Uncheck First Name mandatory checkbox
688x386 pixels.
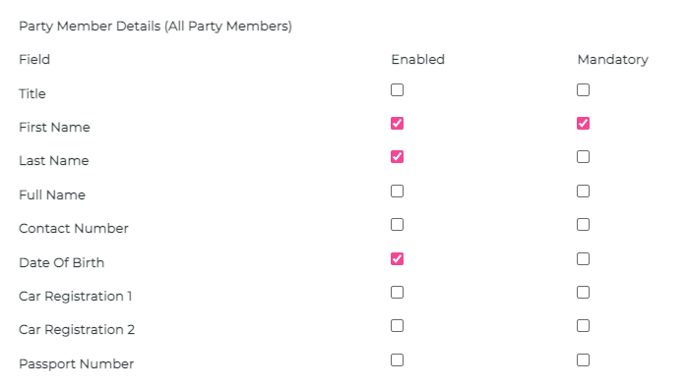pyautogui.click(x=583, y=123)
